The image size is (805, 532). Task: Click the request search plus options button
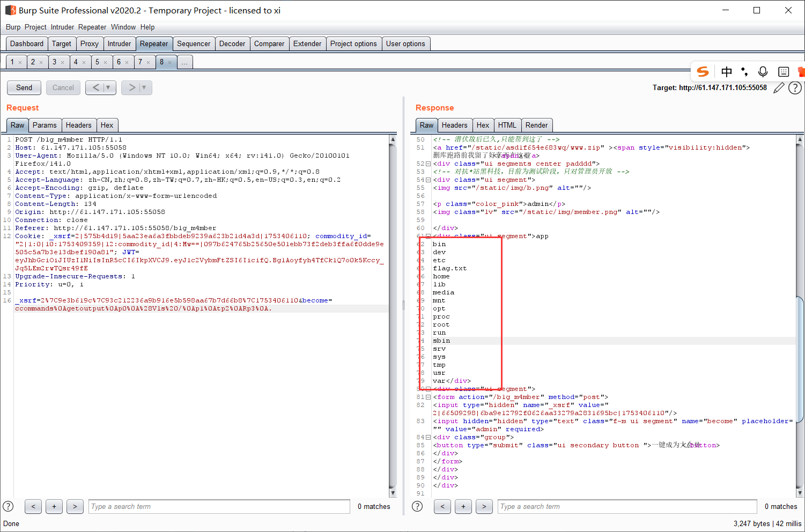pyautogui.click(x=54, y=506)
